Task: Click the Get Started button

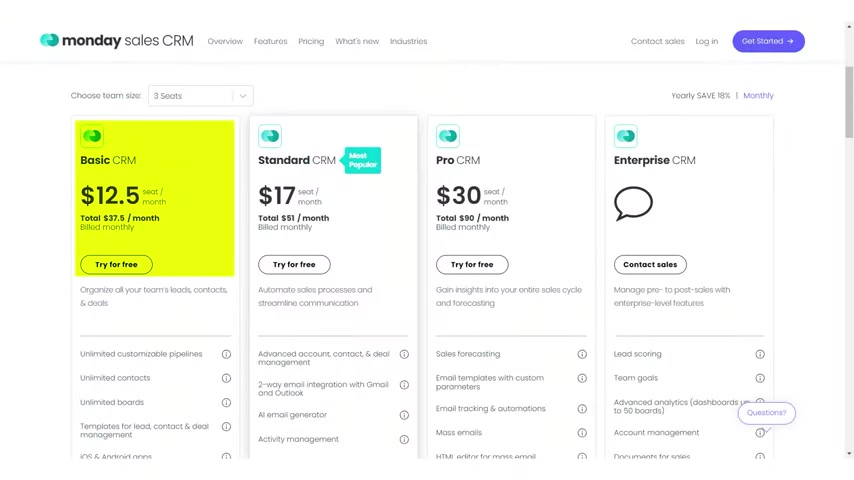Action: click(x=768, y=41)
